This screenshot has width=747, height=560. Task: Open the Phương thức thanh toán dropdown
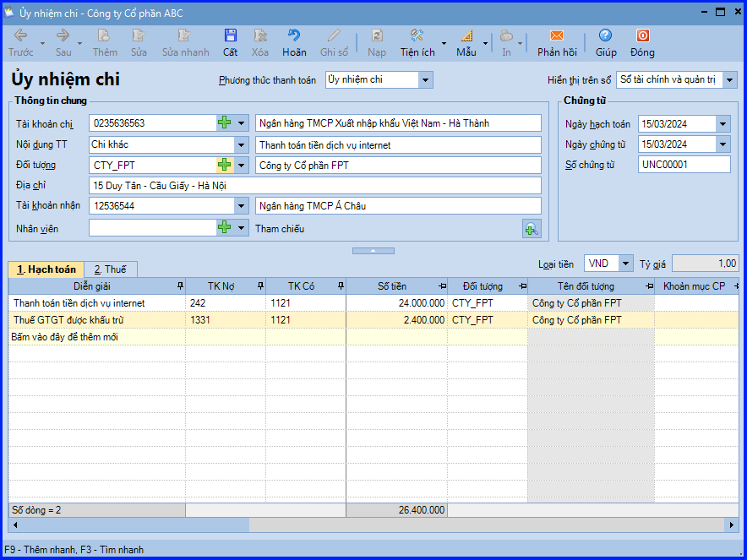(425, 80)
